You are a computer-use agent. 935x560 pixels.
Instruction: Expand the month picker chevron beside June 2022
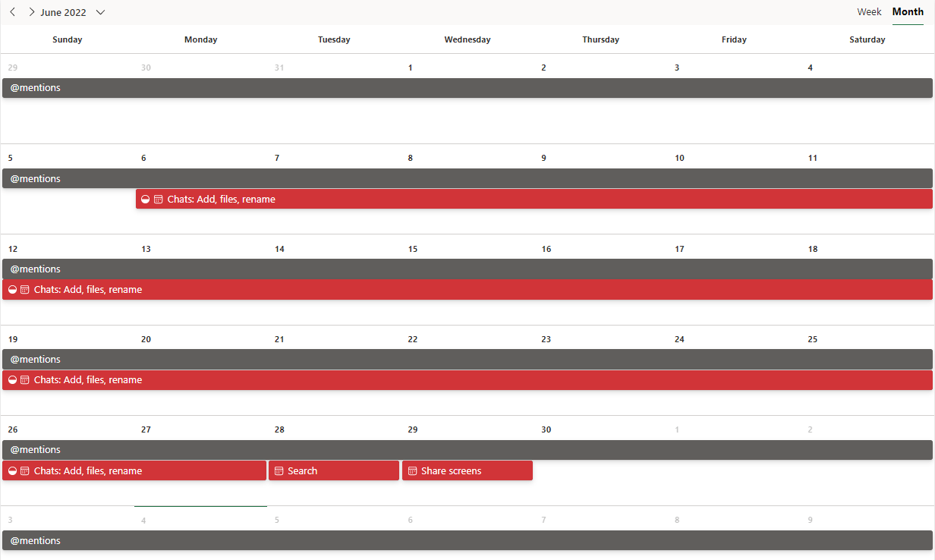pos(100,12)
